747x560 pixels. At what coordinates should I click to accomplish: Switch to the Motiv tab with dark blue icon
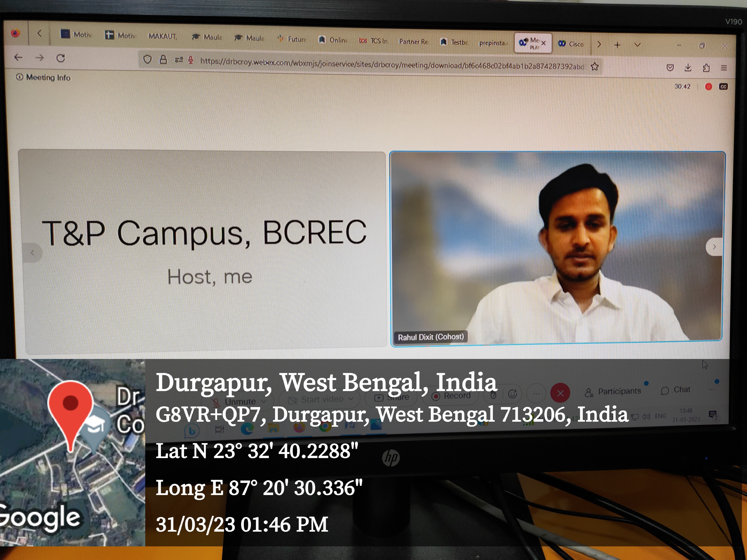click(x=76, y=34)
